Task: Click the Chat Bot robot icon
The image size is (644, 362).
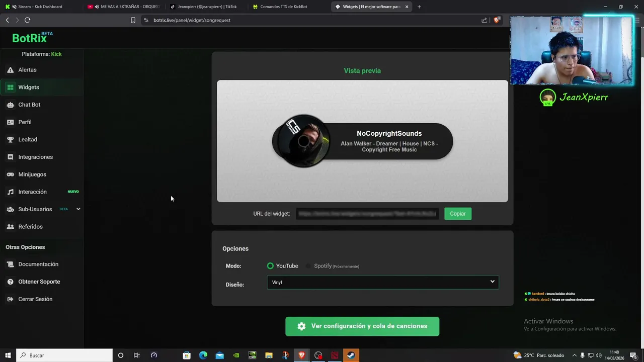Action: click(x=10, y=105)
